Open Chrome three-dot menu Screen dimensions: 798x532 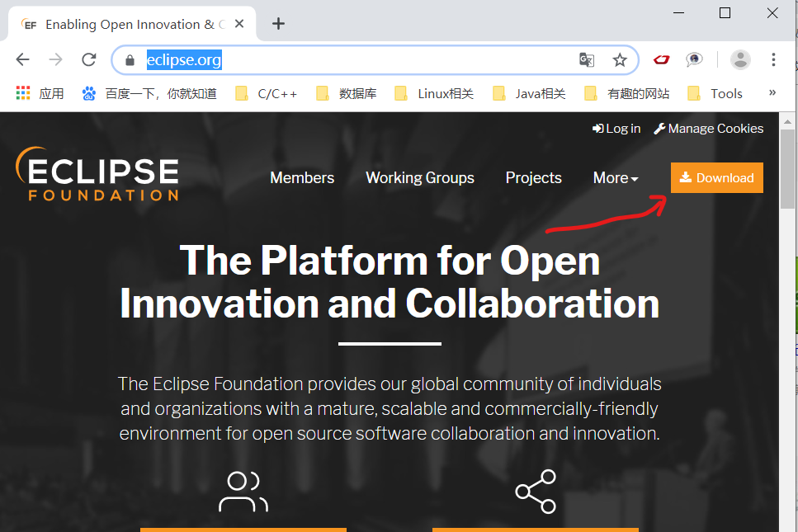pos(773,60)
